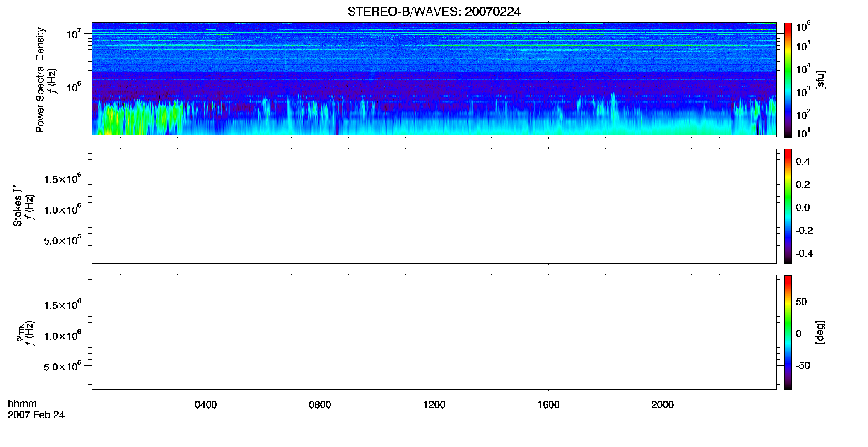Click the 1600 time axis label
This screenshot has height=447, width=868.
pyautogui.click(x=548, y=405)
